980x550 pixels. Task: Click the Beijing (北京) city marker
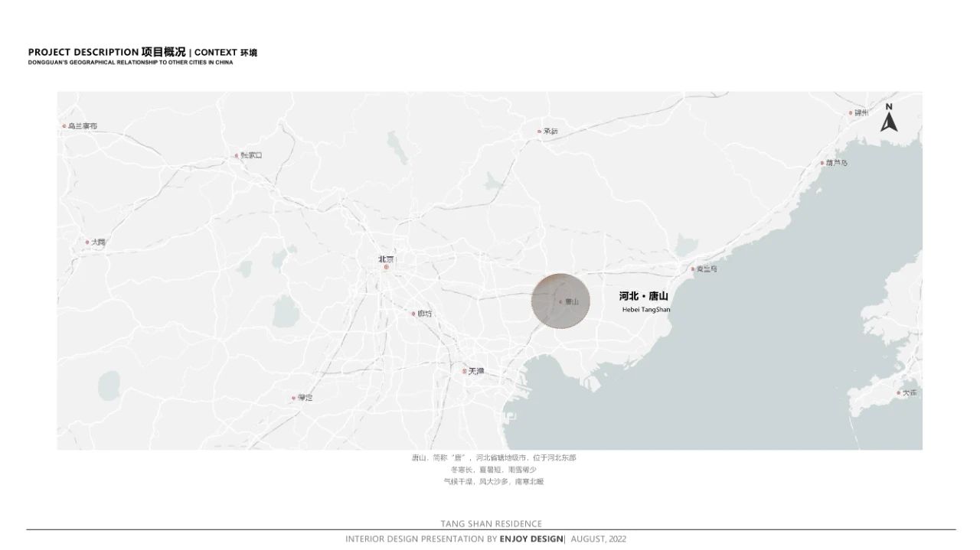coord(387,267)
